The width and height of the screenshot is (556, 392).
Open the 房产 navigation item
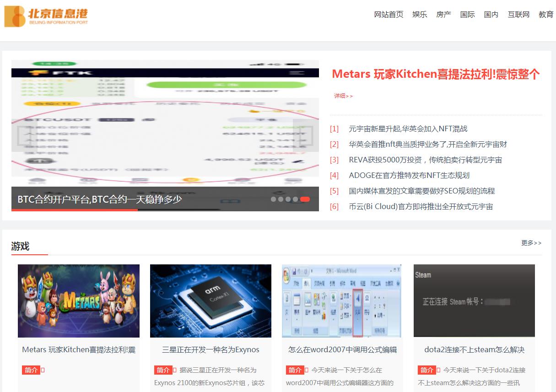pyautogui.click(x=443, y=14)
